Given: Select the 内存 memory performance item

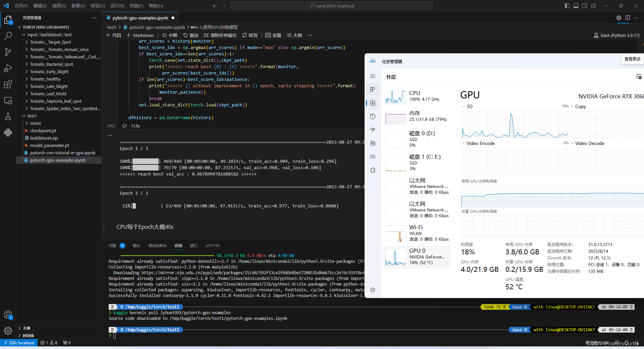Looking at the screenshot, I should 417,117.
